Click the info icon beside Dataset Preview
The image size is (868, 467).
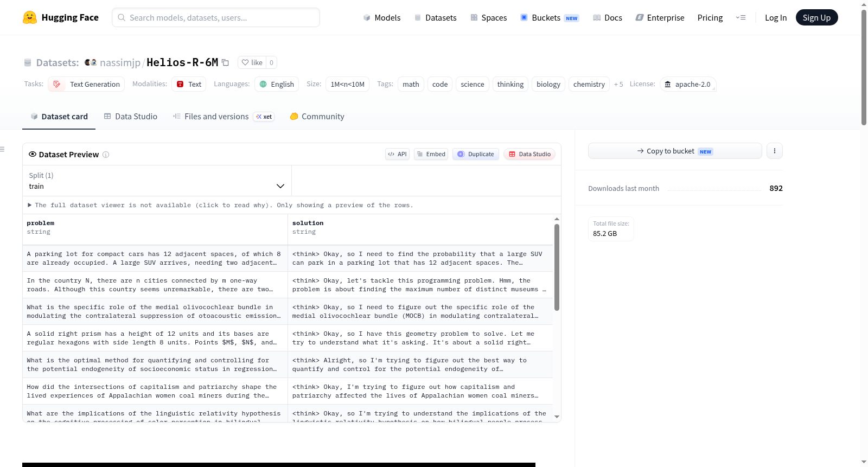(106, 155)
